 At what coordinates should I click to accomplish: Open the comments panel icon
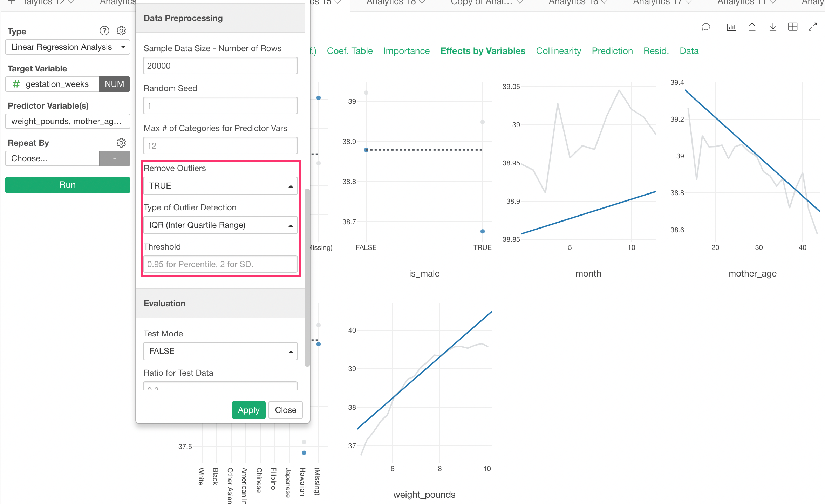[x=706, y=27]
